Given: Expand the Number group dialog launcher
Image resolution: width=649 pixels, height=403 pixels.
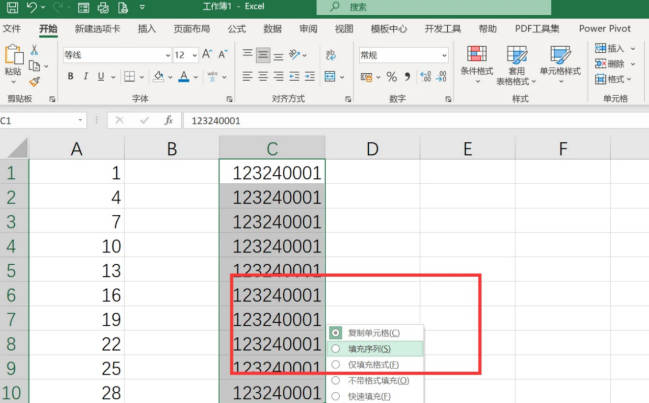Looking at the screenshot, I should click(448, 99).
